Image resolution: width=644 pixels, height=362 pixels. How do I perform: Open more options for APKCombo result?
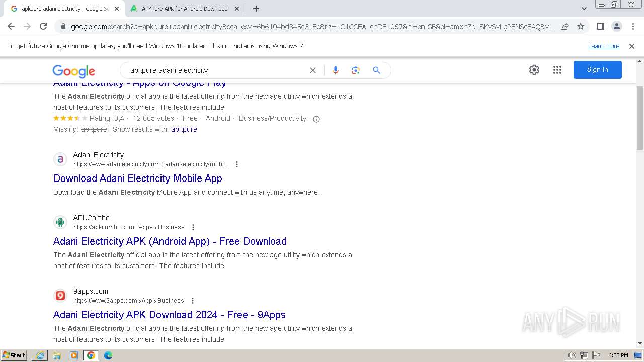[193, 227]
